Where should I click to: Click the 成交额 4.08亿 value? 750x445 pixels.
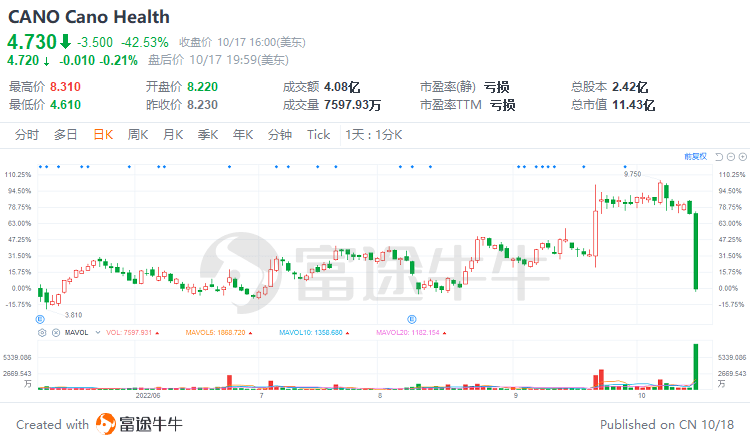click(342, 87)
